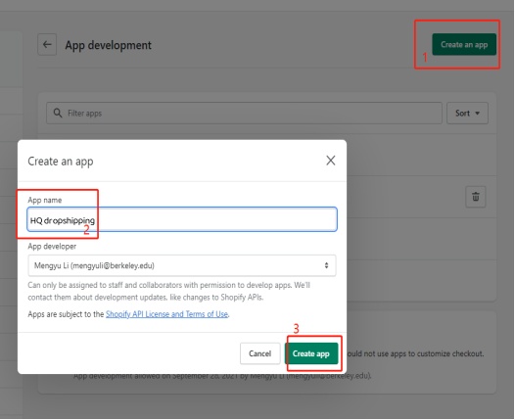Viewport: 515px width, 420px height.
Task: Click the Create an app dialog title
Action: [x=61, y=162]
